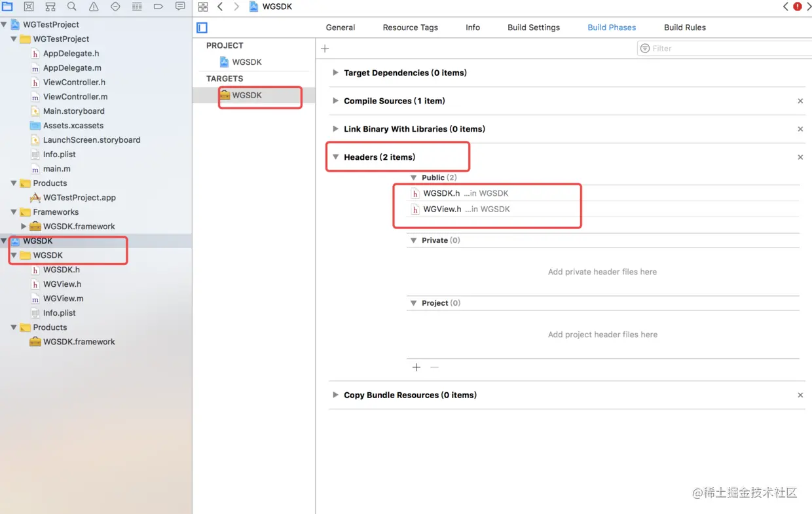Open ViewController.h in navigator

[x=74, y=83]
